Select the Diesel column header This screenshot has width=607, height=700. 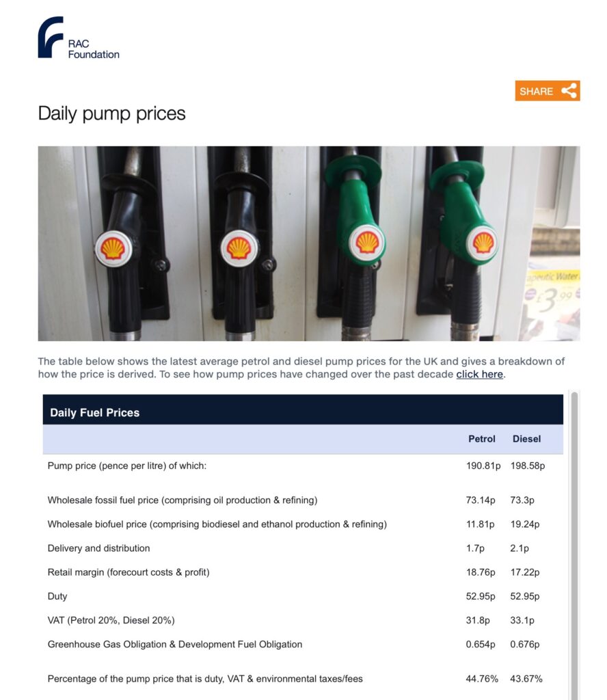click(x=526, y=439)
